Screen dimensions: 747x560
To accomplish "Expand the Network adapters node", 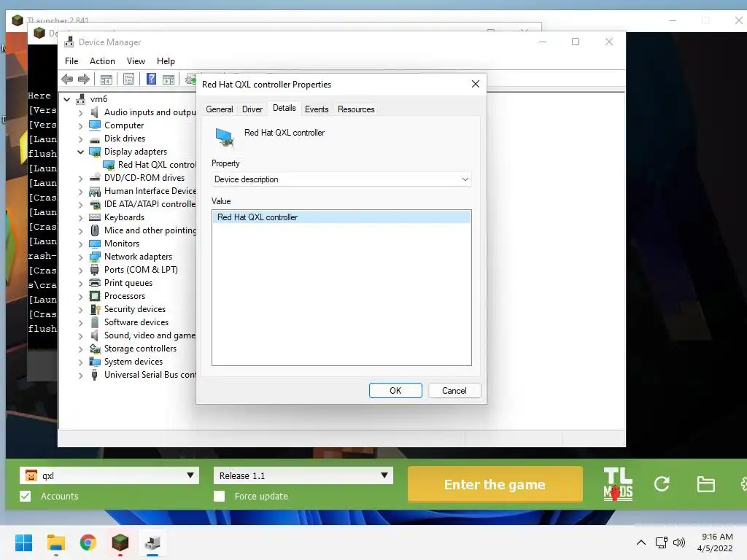I will (80, 257).
